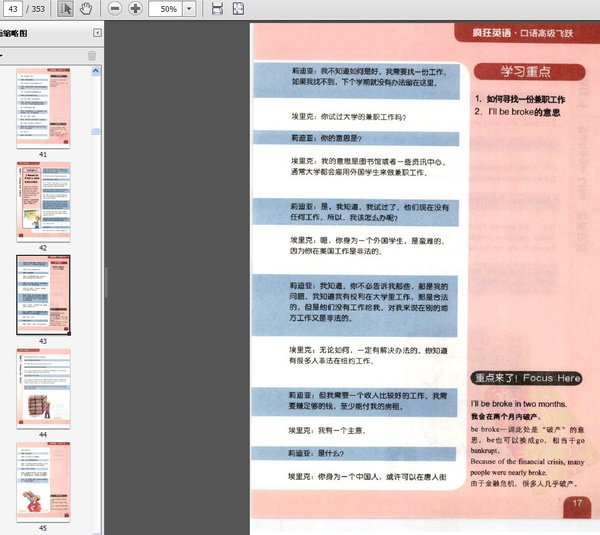Edit the 50% zoom value field

166,8
